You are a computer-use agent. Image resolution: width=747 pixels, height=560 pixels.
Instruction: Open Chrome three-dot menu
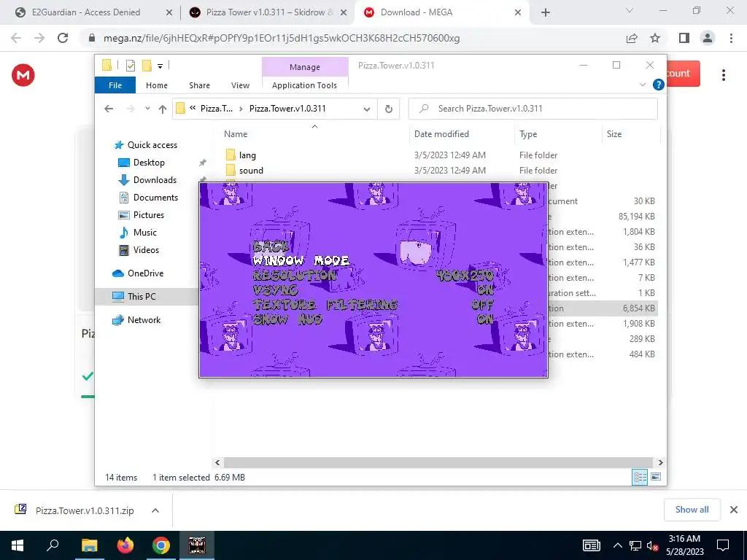(x=731, y=38)
